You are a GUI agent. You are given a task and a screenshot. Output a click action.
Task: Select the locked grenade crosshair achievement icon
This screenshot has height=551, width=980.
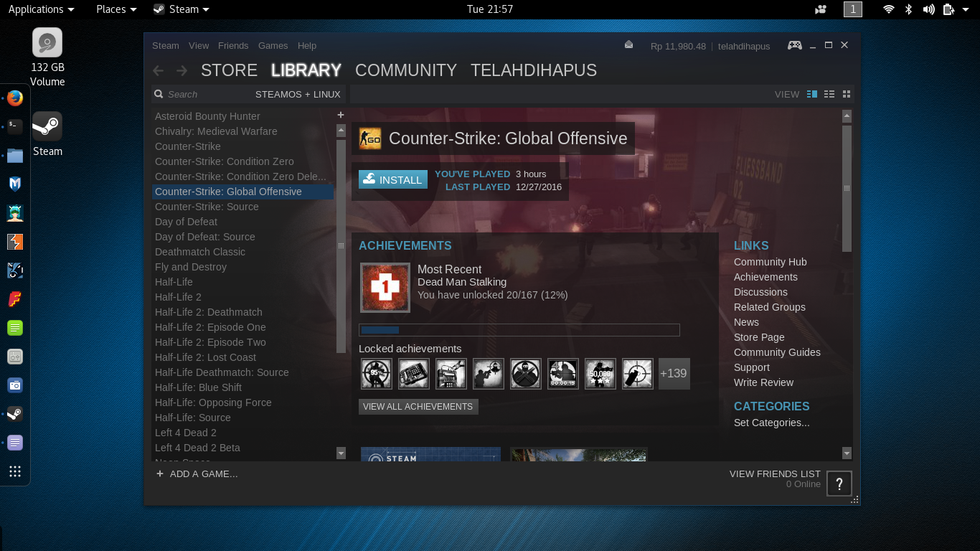[638, 374]
